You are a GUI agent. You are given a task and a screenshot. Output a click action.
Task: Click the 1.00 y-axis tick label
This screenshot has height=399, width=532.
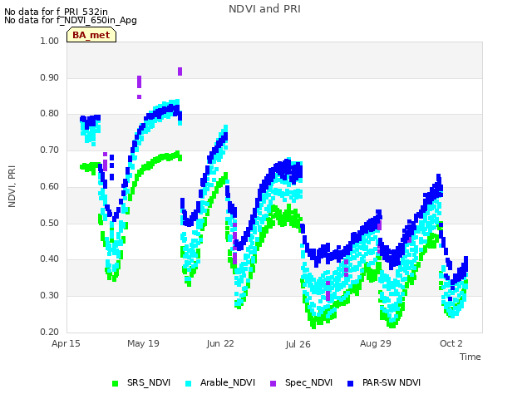50,41
